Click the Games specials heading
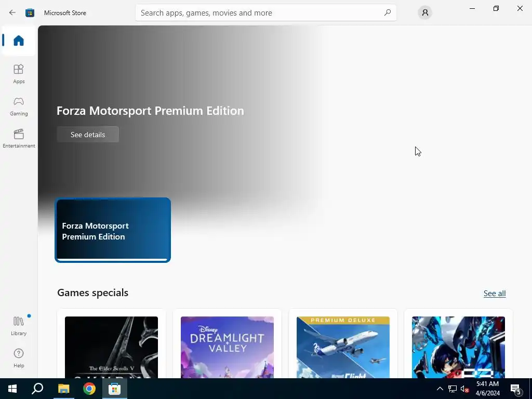532x399 pixels. (92, 292)
